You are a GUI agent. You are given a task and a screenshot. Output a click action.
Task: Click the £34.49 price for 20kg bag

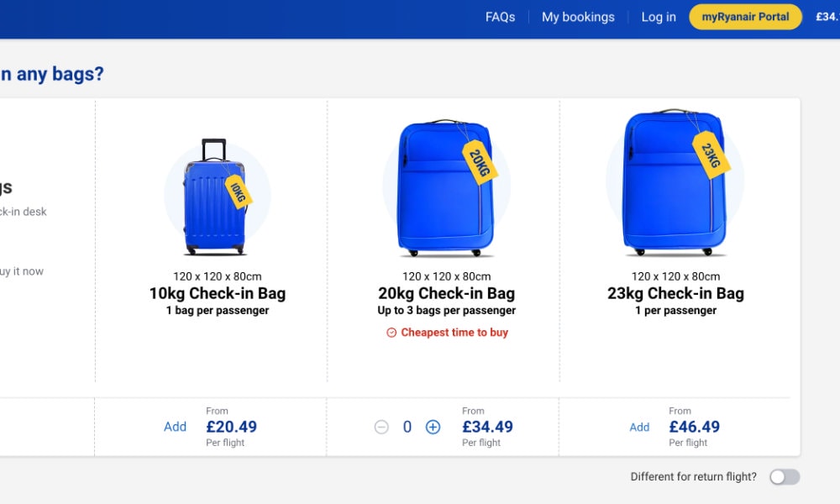(487, 427)
